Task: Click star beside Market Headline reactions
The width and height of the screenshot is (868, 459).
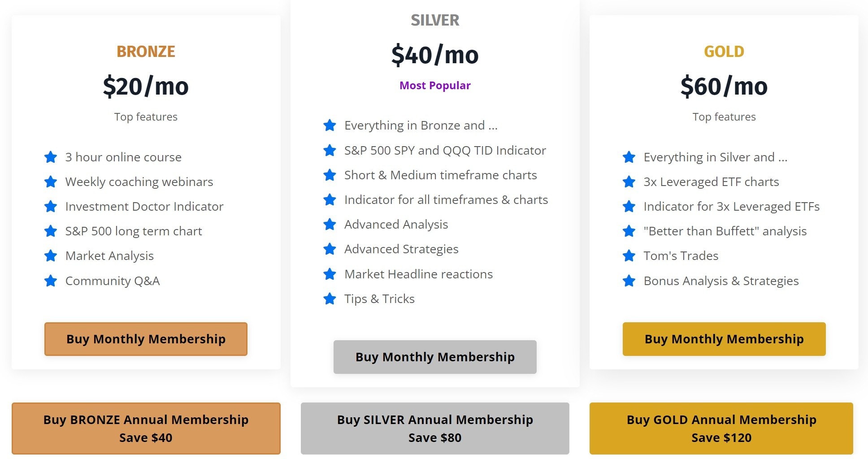Action: (x=330, y=274)
